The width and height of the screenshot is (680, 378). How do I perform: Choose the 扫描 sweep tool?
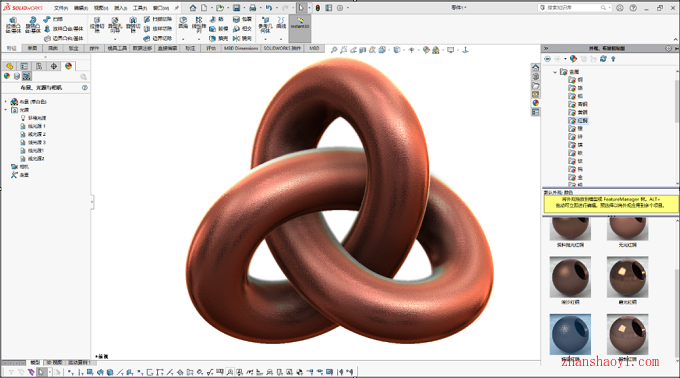(53, 19)
